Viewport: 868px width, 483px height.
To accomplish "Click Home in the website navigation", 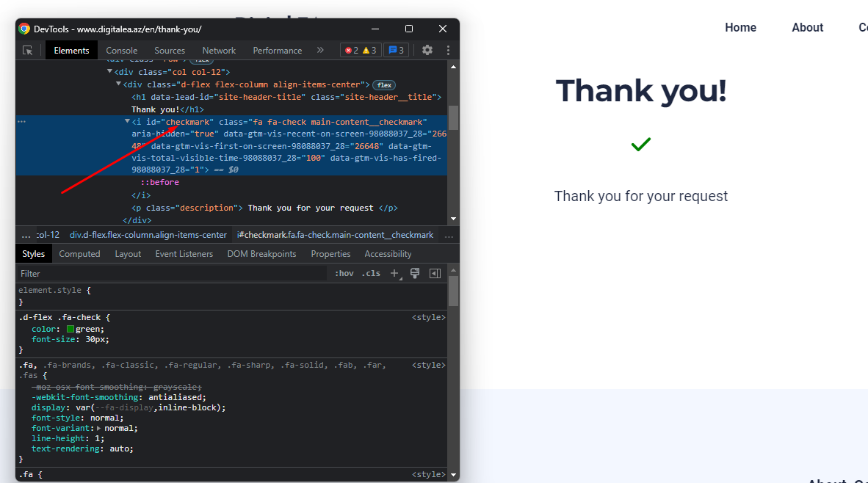I will [741, 28].
